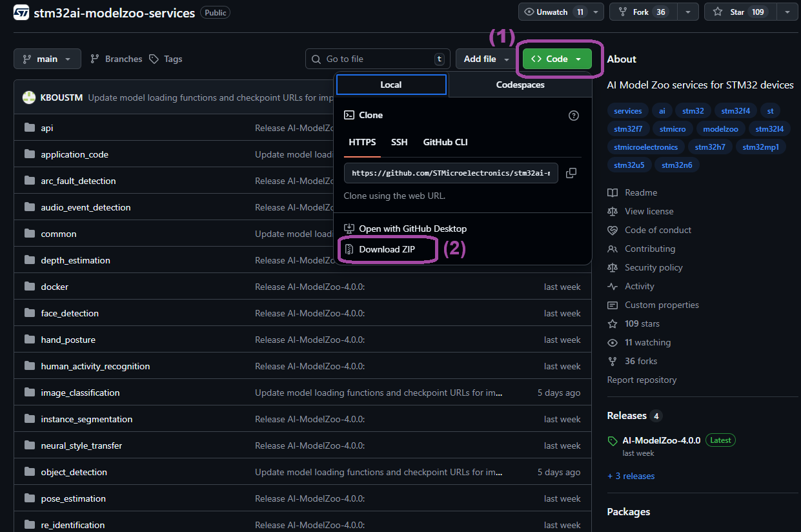Click the stmicroelectronics topic tag
Viewport: 801px width, 532px height.
tap(646, 147)
